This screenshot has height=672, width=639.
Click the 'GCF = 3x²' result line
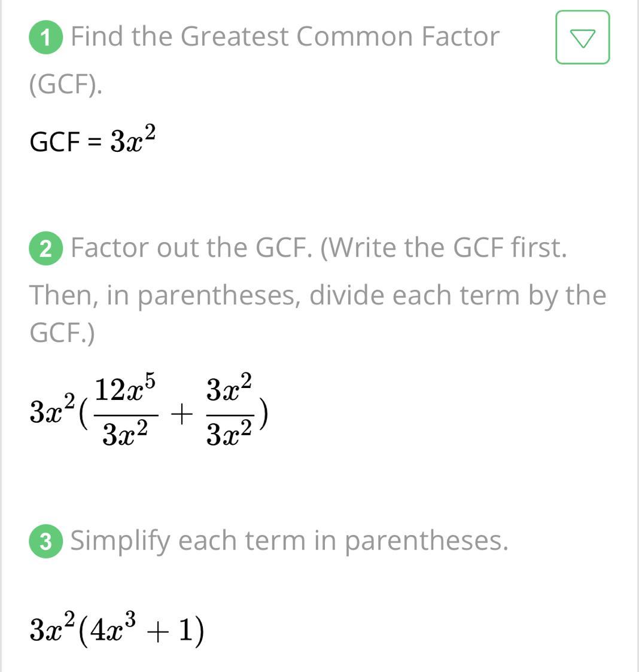[93, 140]
